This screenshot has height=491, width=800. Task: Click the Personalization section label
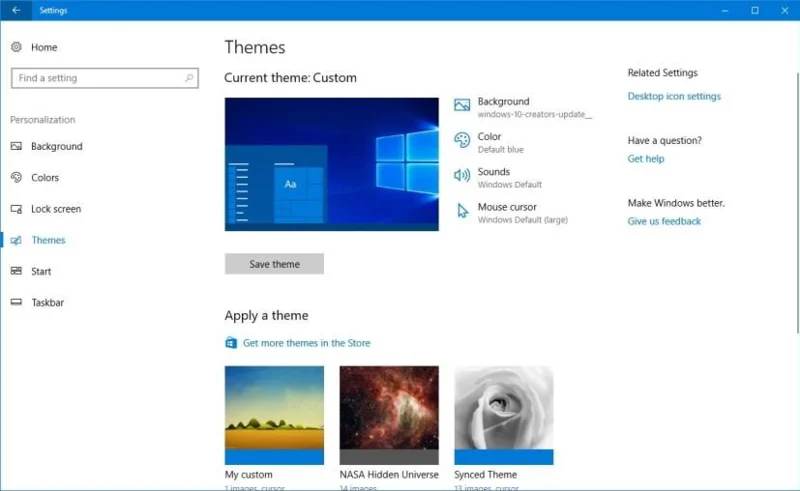[x=42, y=119]
